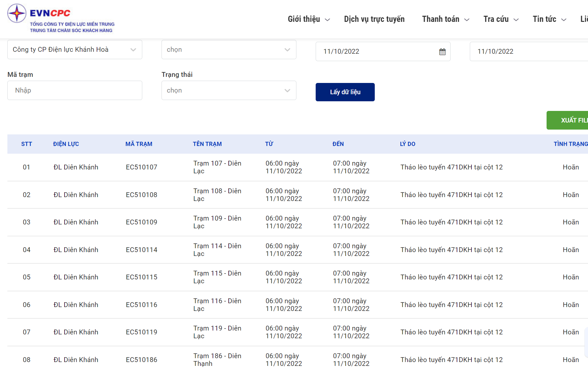Expand the Giới thiệu menu

point(308,19)
